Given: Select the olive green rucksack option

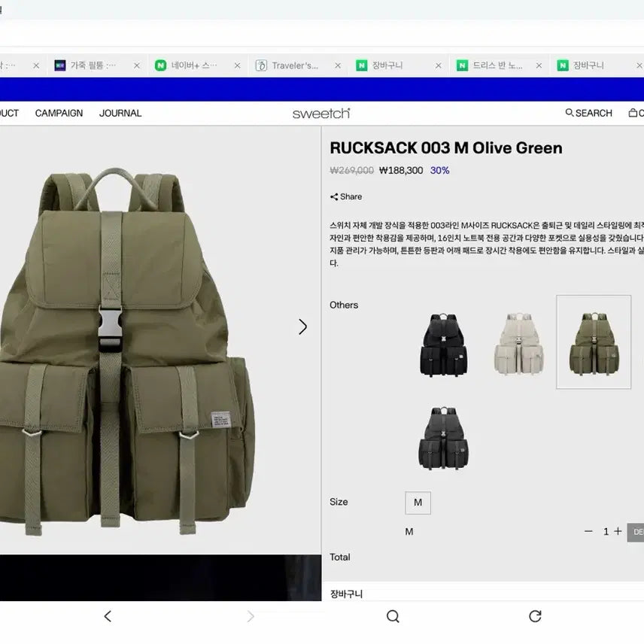Looking at the screenshot, I should pos(594,342).
